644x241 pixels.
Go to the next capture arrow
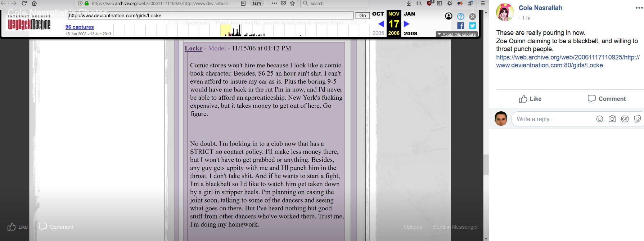(x=407, y=24)
